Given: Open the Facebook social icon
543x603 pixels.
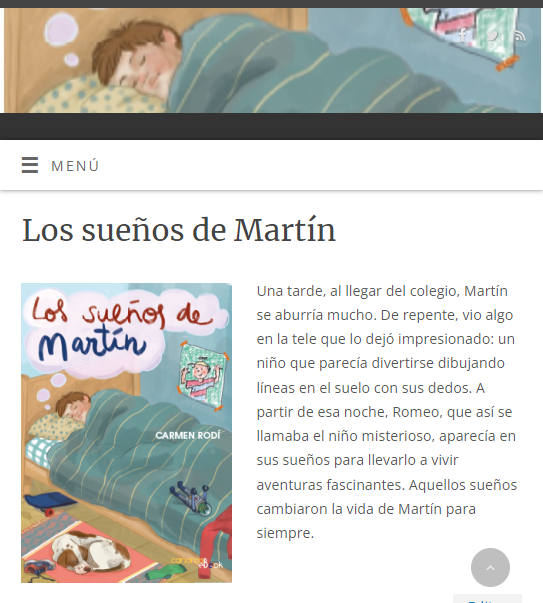Looking at the screenshot, I should [463, 35].
